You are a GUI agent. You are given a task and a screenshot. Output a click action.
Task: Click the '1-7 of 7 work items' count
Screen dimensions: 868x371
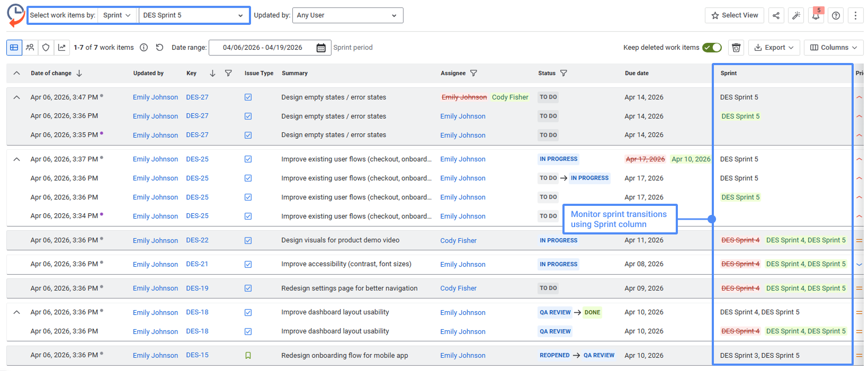pyautogui.click(x=104, y=48)
